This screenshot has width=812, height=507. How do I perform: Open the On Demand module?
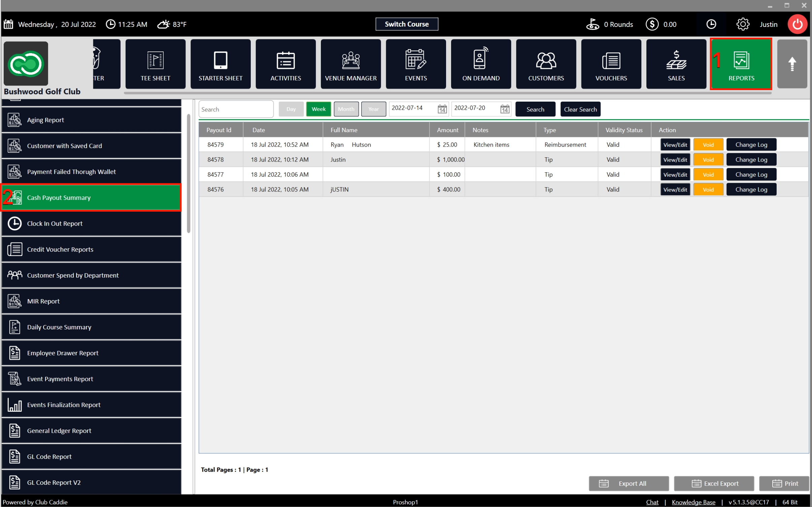[x=481, y=64]
